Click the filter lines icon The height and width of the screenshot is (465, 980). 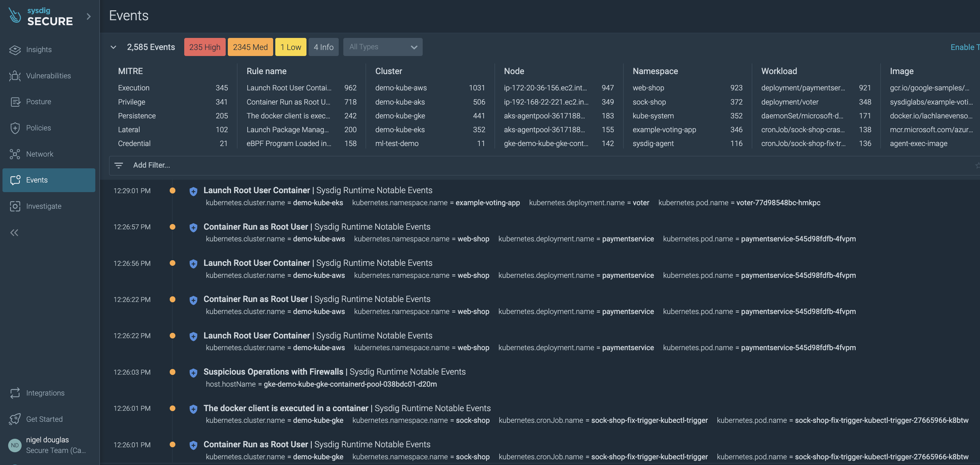tap(119, 165)
